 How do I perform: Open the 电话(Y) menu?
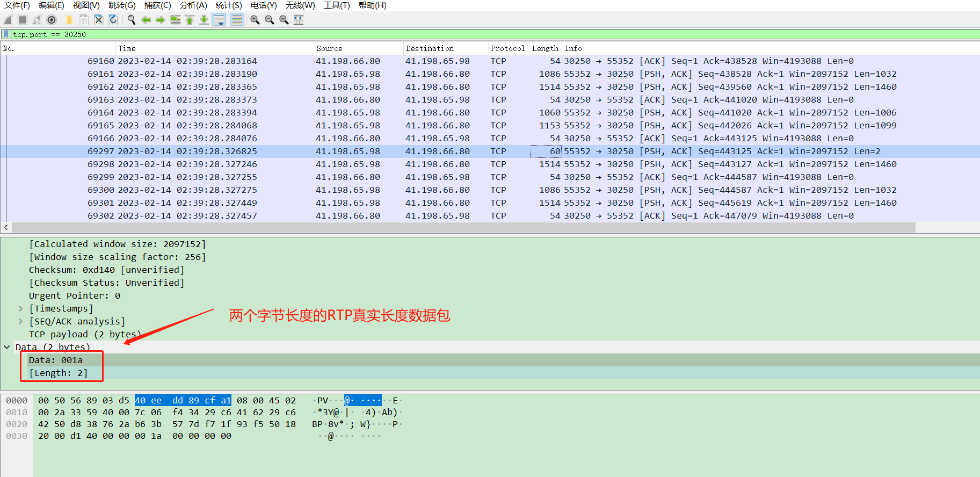click(x=264, y=5)
